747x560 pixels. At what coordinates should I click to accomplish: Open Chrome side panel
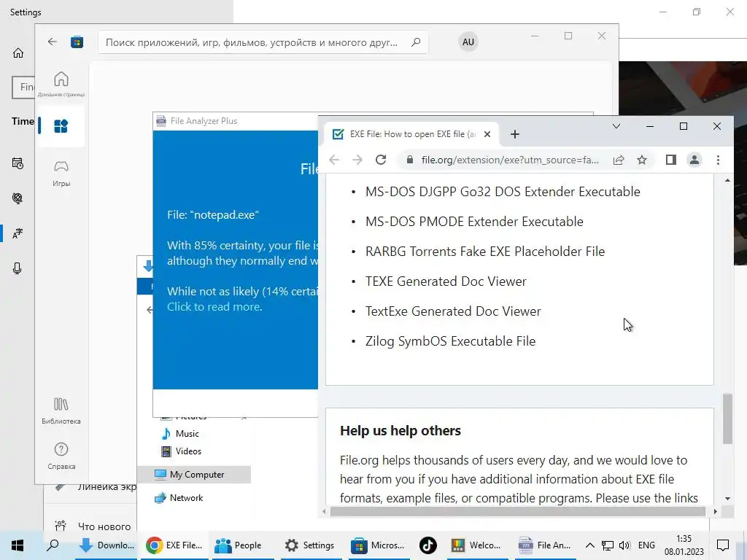click(671, 160)
